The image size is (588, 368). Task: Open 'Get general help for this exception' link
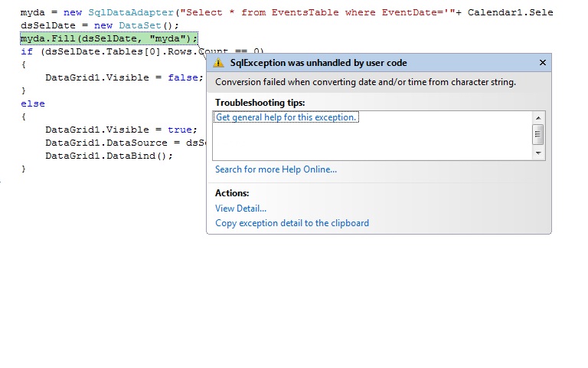tap(286, 117)
